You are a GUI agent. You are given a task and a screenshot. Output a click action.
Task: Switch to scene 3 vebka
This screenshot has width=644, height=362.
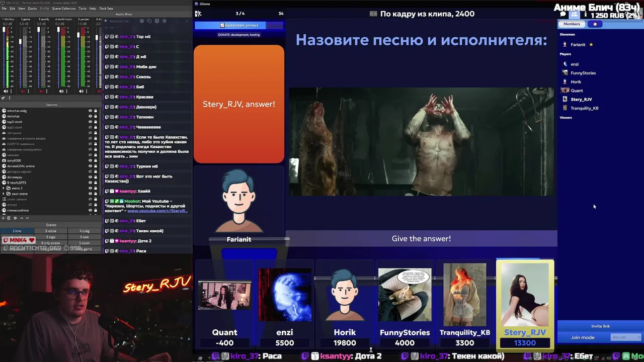pos(51,231)
